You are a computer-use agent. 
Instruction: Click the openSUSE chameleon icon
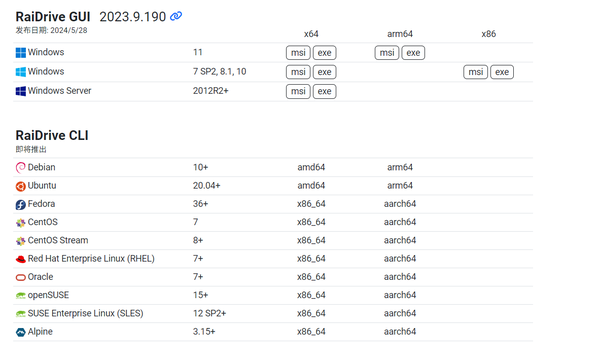(21, 295)
